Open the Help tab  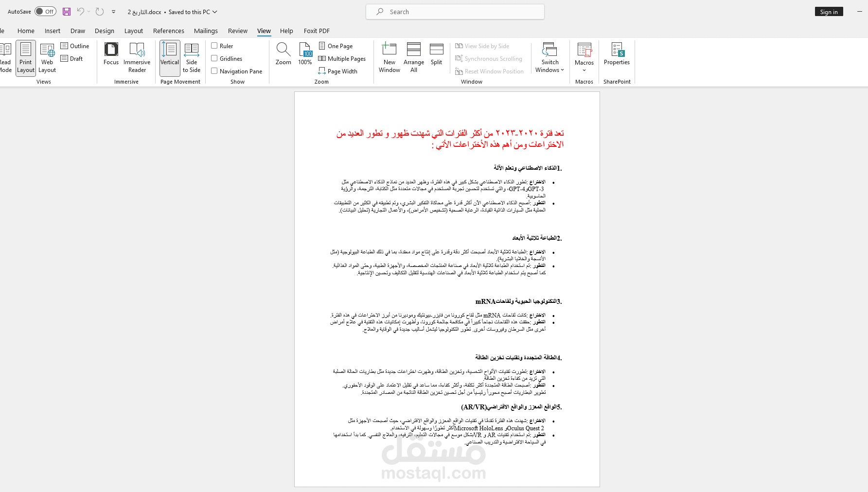(x=286, y=31)
